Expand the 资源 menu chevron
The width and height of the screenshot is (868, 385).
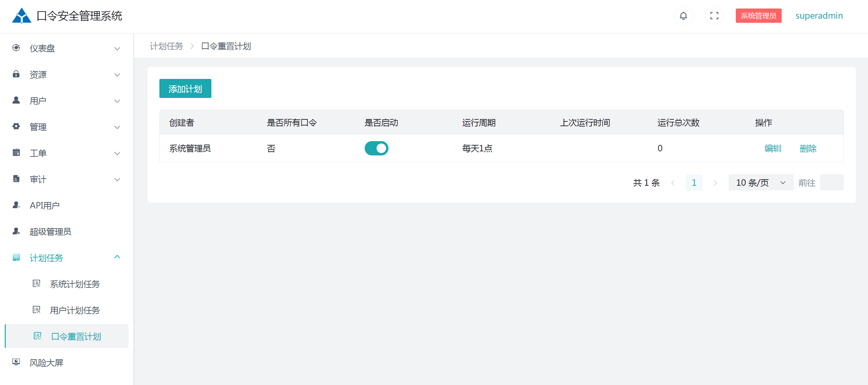pos(117,75)
